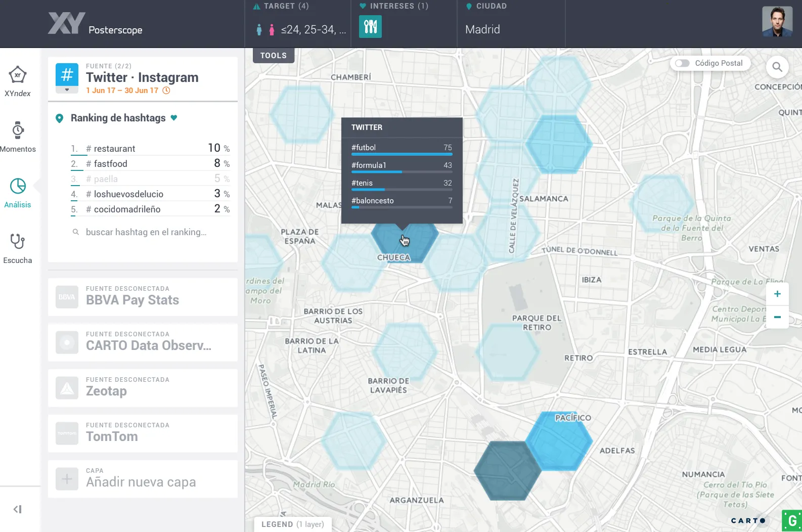Click the hashtag search field
The image size is (802, 532).
tap(146, 232)
